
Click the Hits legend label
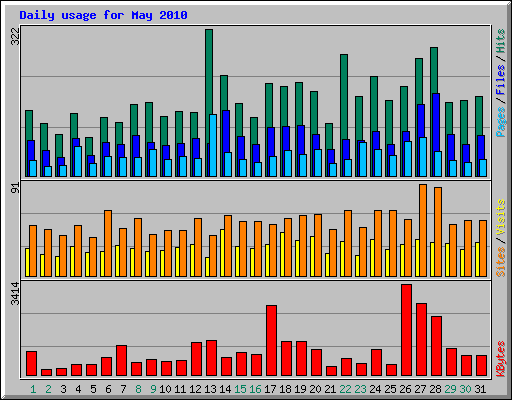click(x=501, y=41)
